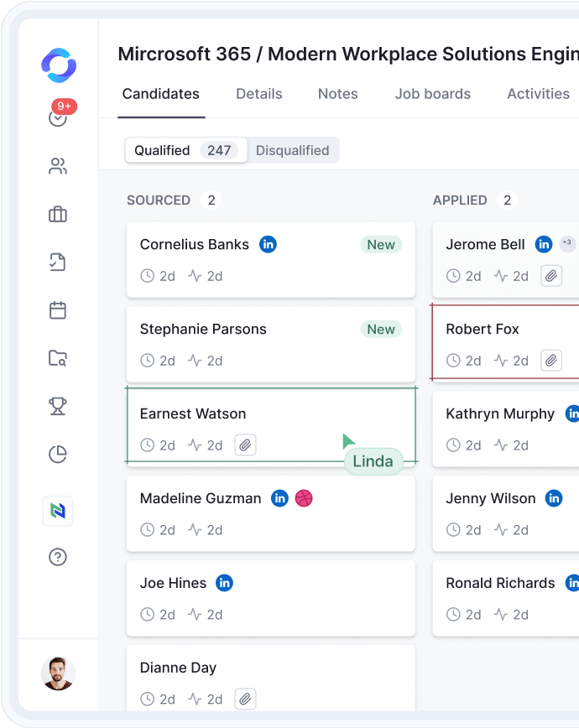Switch to the Details tab
The width and height of the screenshot is (579, 728).
coord(258,94)
